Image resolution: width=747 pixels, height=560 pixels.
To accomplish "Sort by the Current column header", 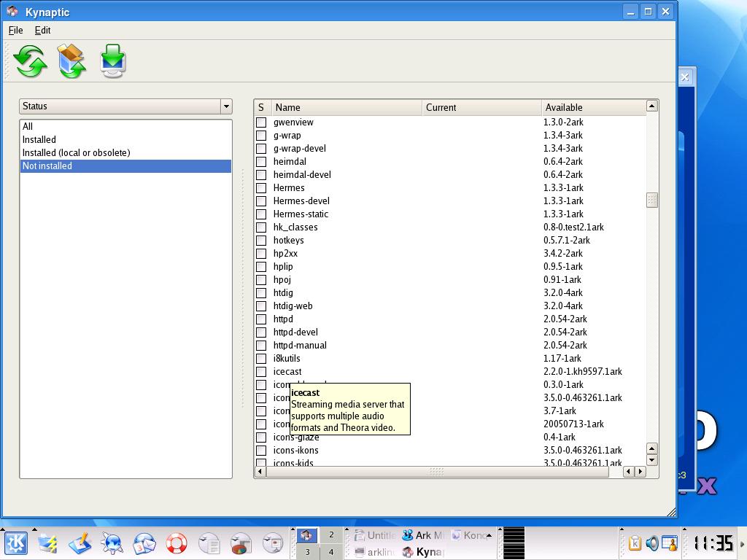I will click(481, 108).
